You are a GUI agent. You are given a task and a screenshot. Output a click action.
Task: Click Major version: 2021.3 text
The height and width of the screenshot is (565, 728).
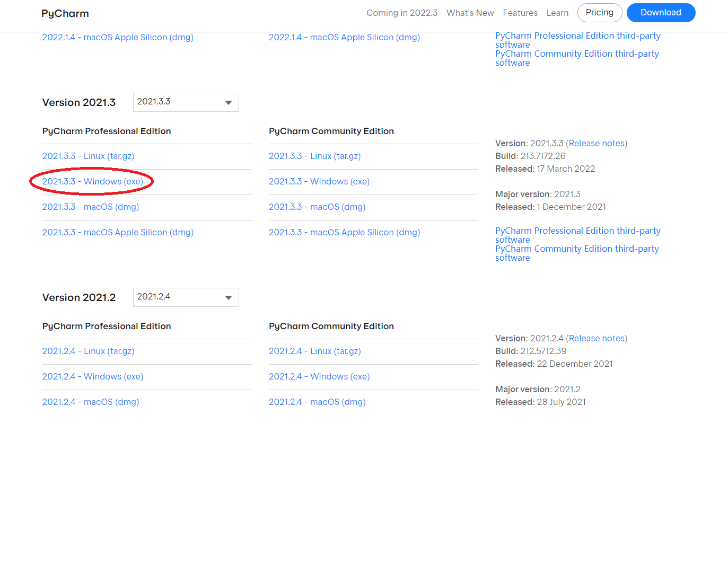(538, 194)
